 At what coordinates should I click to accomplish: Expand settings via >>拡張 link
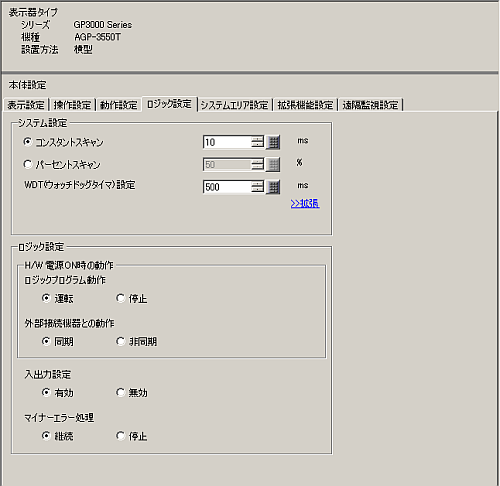pyautogui.click(x=305, y=203)
